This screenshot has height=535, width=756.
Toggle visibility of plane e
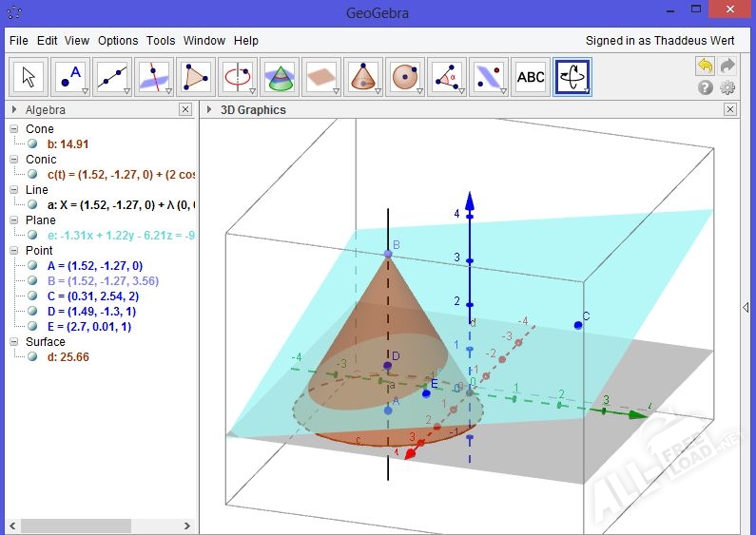click(x=33, y=235)
